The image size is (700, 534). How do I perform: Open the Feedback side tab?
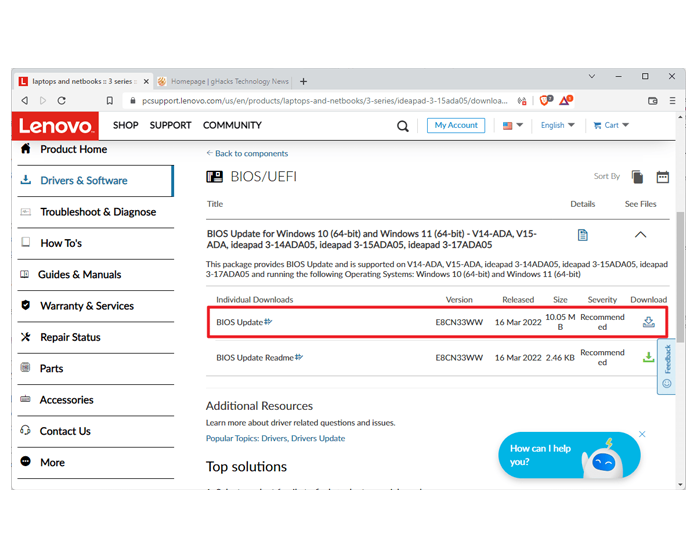click(667, 367)
